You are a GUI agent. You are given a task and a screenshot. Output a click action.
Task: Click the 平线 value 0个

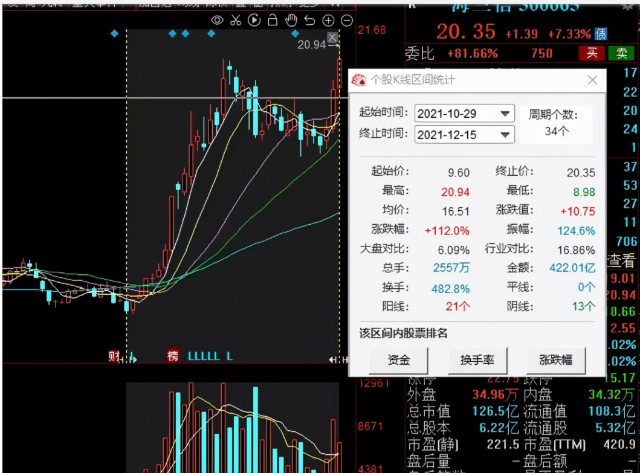point(587,287)
